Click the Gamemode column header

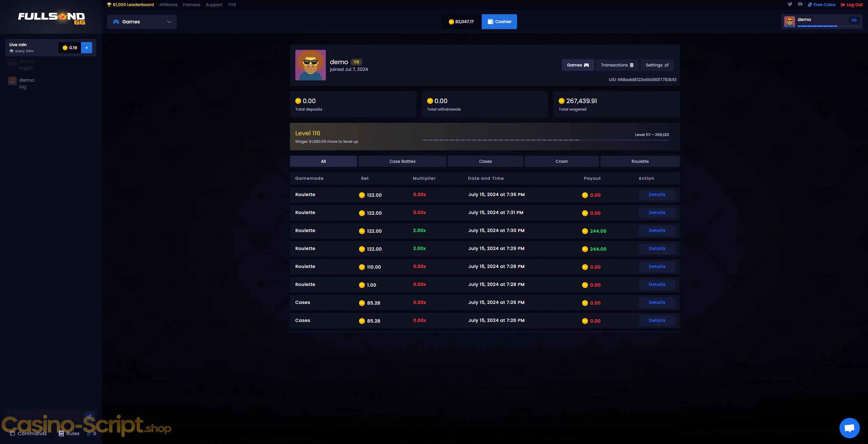309,178
